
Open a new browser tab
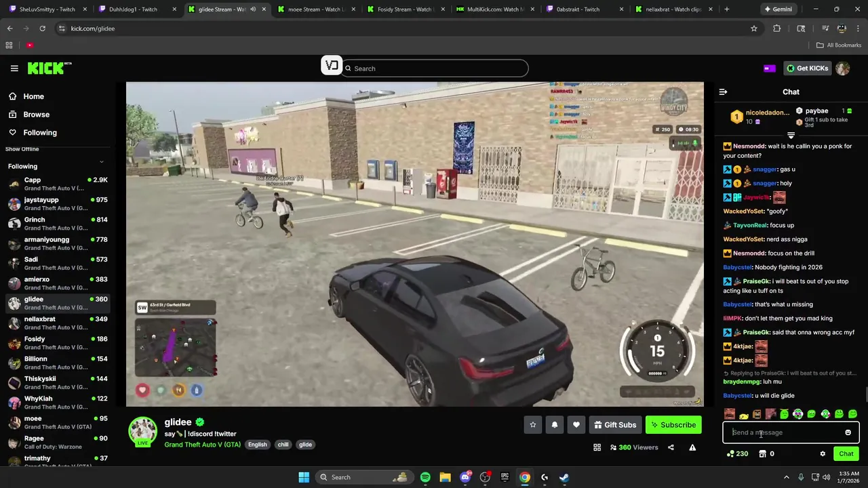coord(726,9)
